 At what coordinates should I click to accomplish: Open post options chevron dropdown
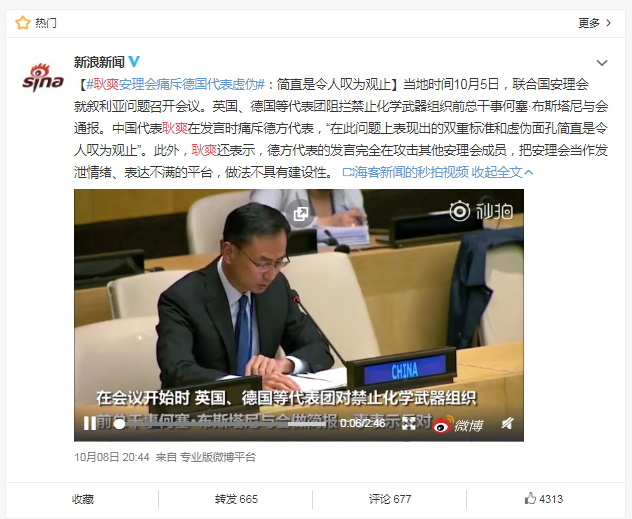point(602,63)
